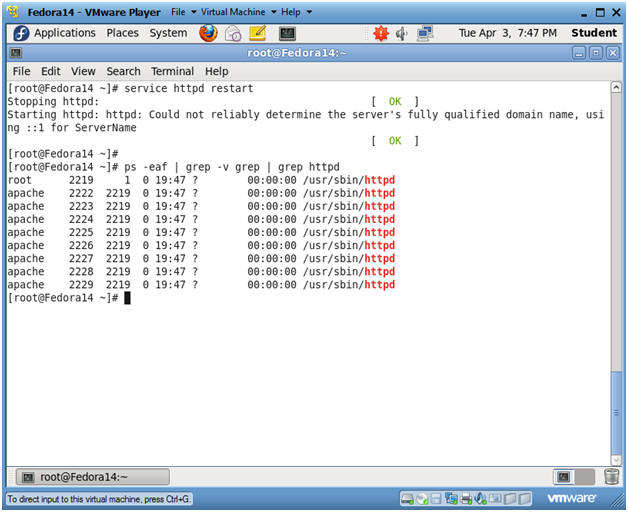Click the apache process row 2225
This screenshot has width=628, height=512.
(201, 232)
